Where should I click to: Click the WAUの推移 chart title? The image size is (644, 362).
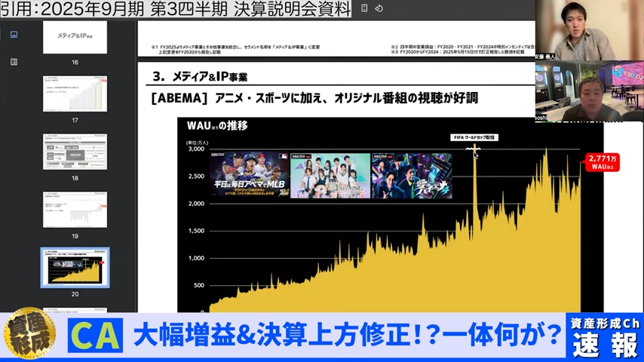pyautogui.click(x=217, y=126)
